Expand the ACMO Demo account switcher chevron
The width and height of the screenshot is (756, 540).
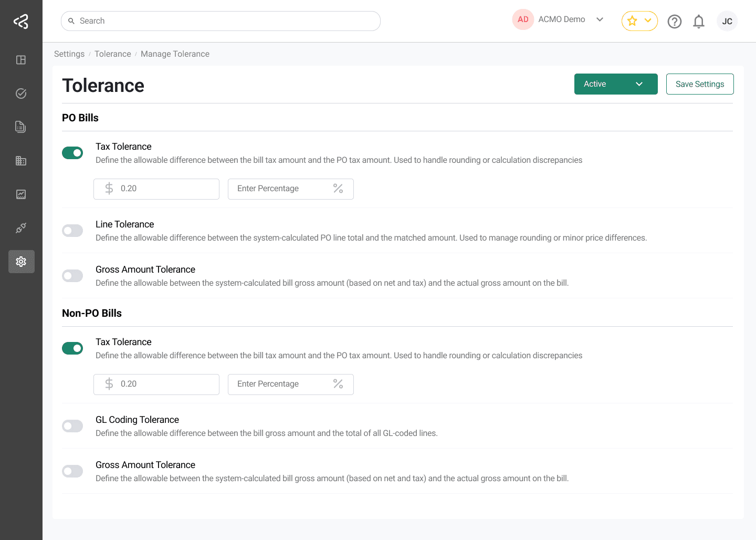(x=600, y=19)
